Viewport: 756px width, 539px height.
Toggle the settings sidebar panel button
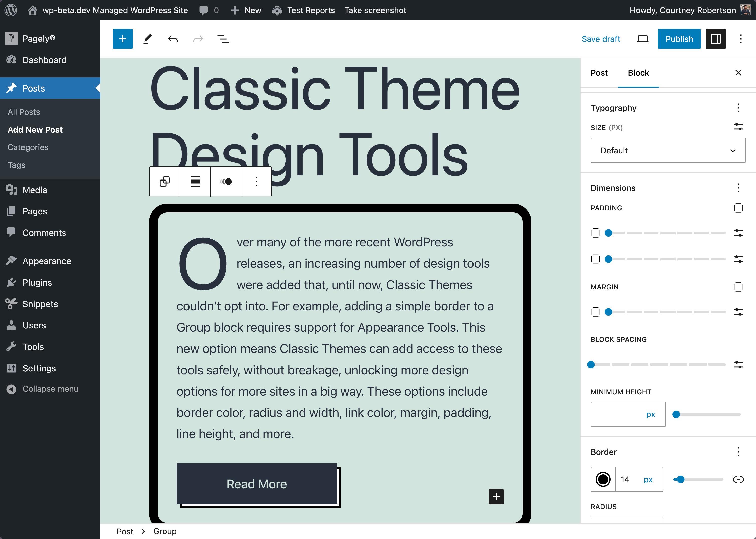pos(715,39)
